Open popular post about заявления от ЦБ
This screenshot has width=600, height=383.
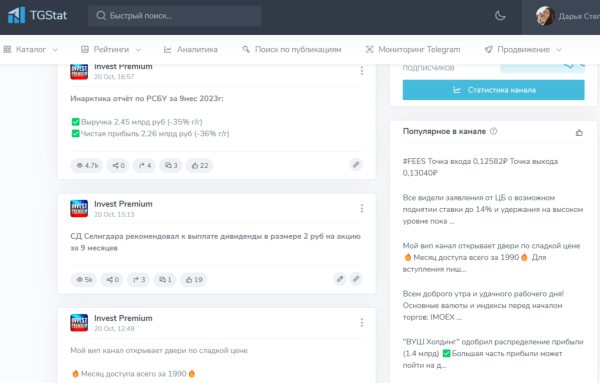click(x=493, y=209)
